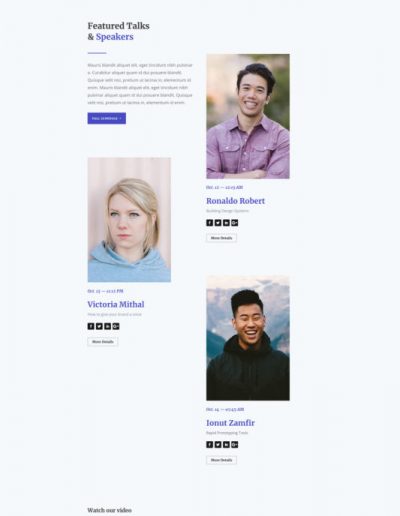Click Victoria Mithal's portrait photo

pos(129,220)
